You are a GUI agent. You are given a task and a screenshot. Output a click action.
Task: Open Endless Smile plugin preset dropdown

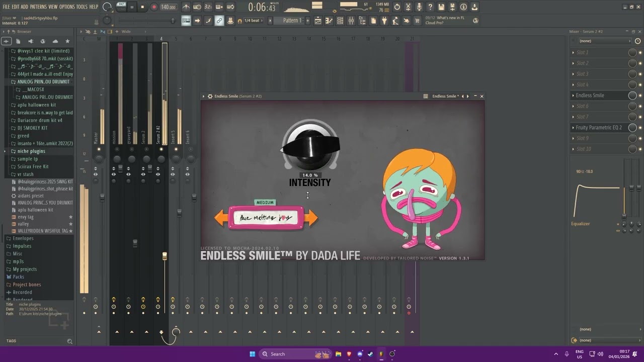[446, 96]
